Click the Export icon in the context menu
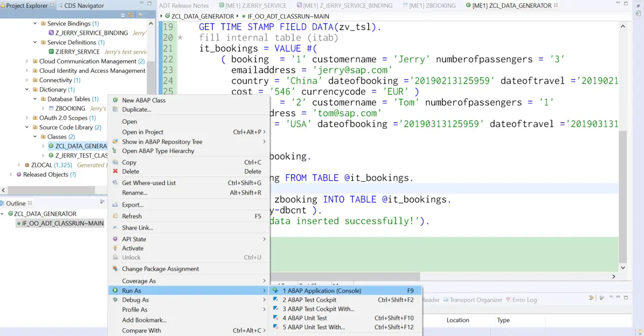Viewport: 644px width, 336px height. (x=115, y=205)
